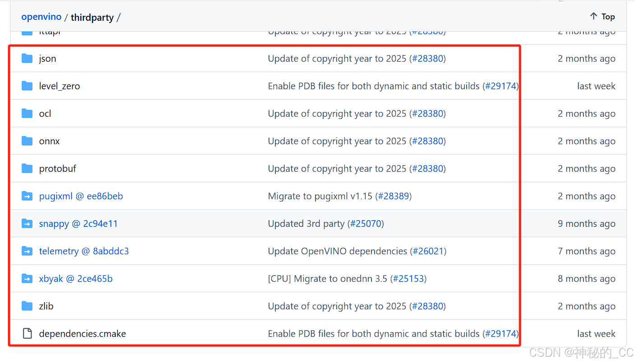Open pull request #29174 in level_zero row
This screenshot has height=364, width=635.
pyautogui.click(x=501, y=86)
